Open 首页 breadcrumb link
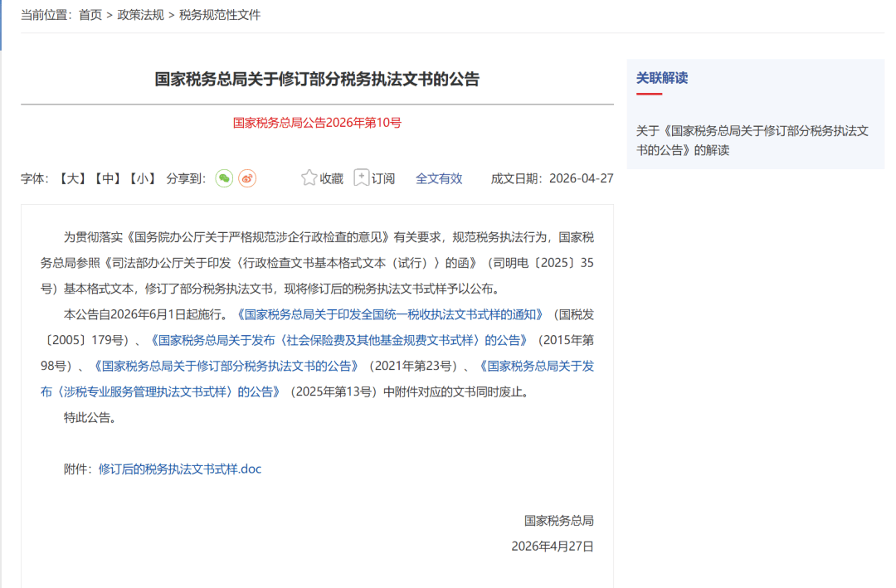The image size is (896, 588). pos(90,15)
